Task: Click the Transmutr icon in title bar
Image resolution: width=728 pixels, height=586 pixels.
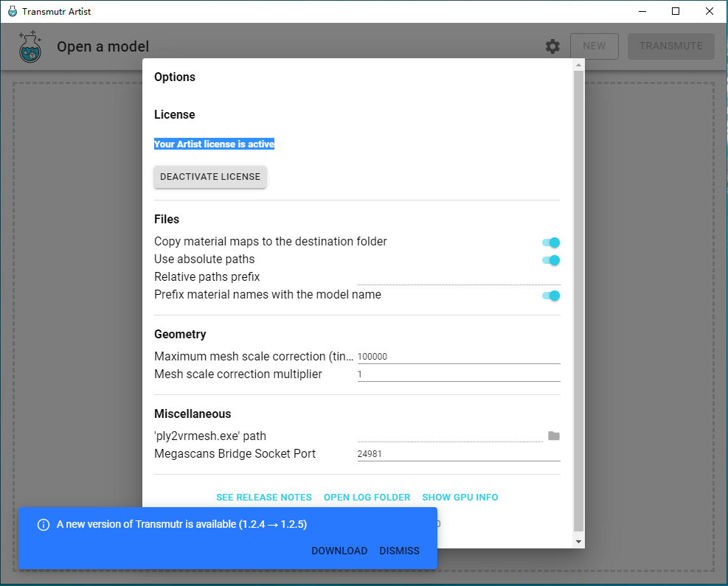Action: pyautogui.click(x=13, y=11)
